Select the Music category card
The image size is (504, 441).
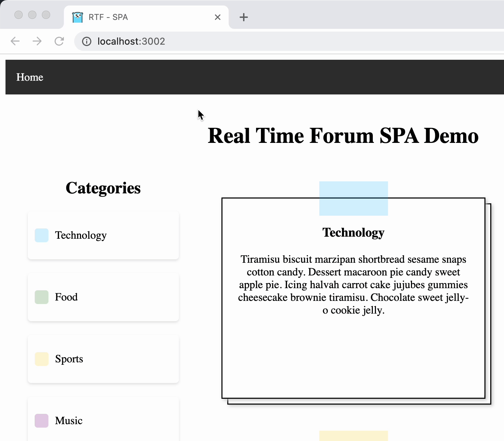click(103, 419)
